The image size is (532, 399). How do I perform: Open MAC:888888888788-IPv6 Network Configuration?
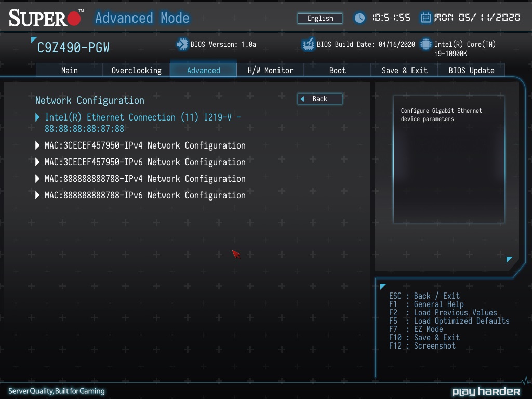pos(144,195)
